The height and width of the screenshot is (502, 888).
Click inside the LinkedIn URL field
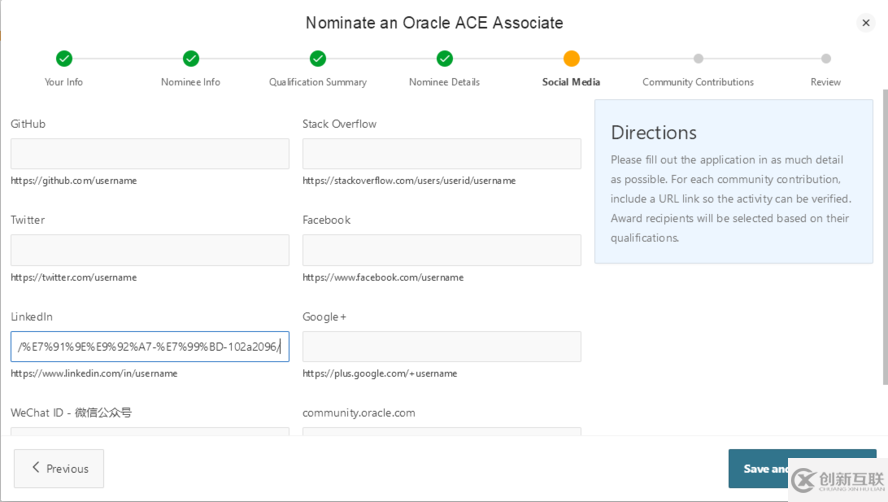coord(150,346)
